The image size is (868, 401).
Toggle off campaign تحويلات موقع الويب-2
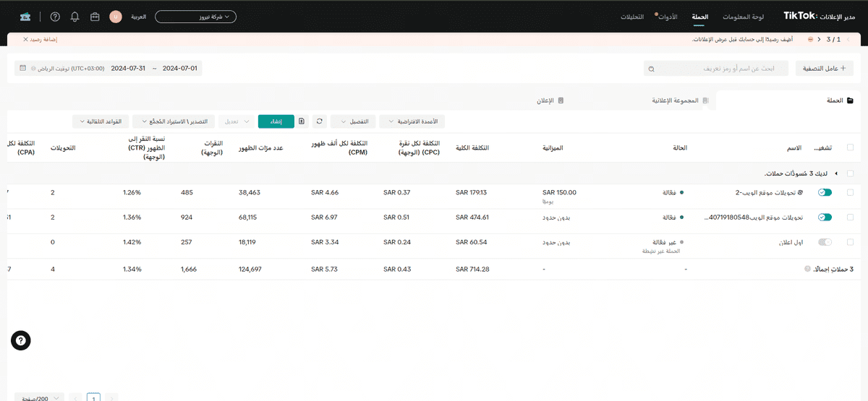825,192
